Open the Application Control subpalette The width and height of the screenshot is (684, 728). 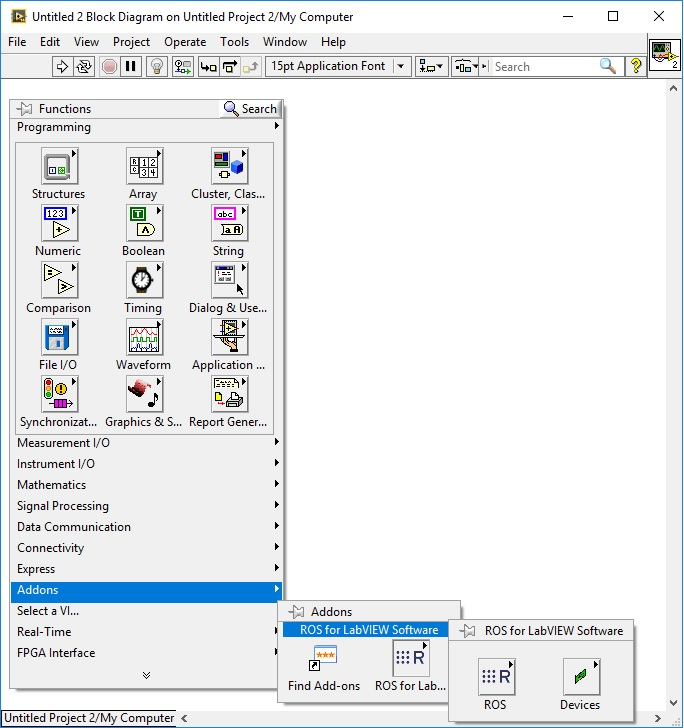coord(229,337)
